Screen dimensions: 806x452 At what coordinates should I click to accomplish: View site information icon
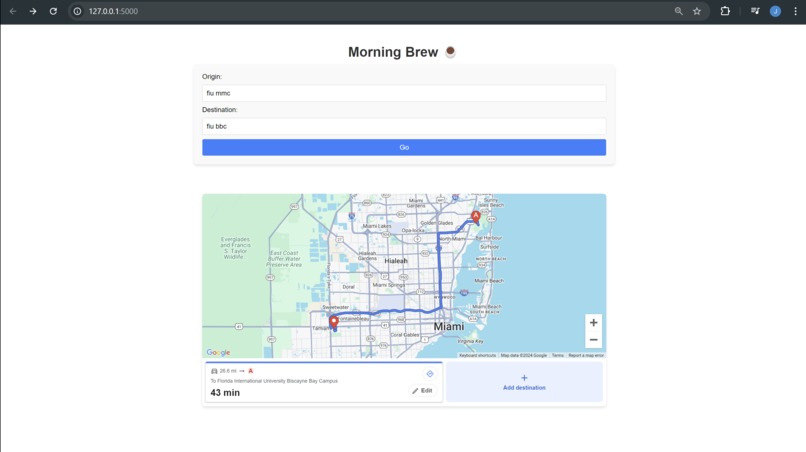77,11
